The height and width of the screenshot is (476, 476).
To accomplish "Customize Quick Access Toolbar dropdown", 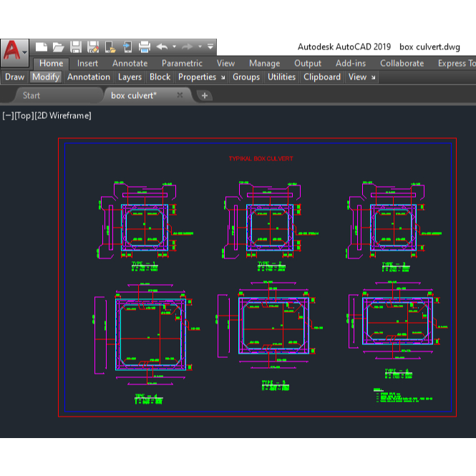I will (x=210, y=47).
